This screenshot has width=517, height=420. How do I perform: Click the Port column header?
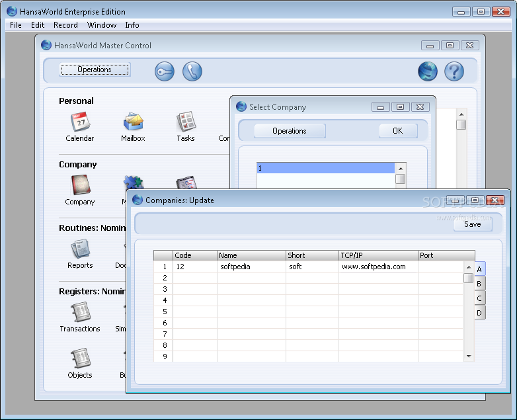coord(446,255)
